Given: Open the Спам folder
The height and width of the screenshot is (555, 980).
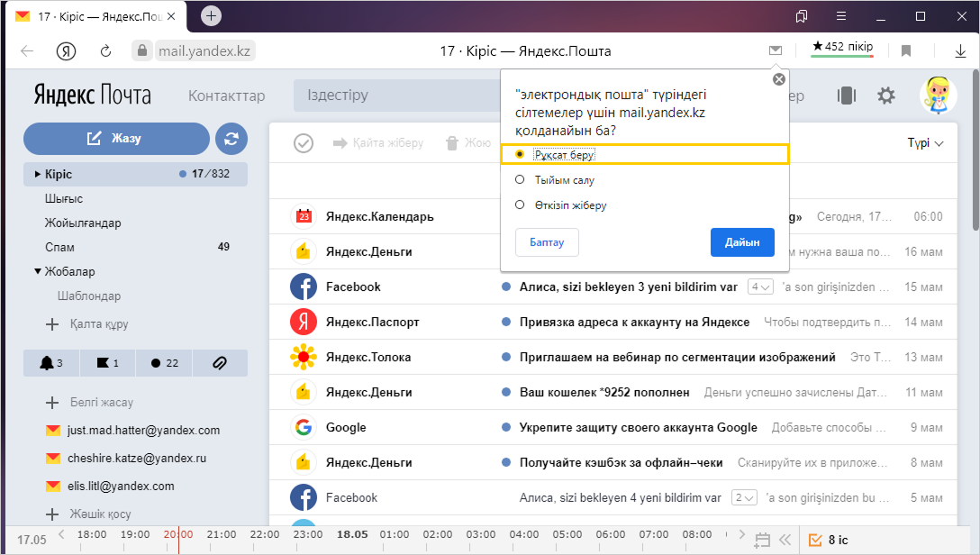Looking at the screenshot, I should tap(59, 247).
